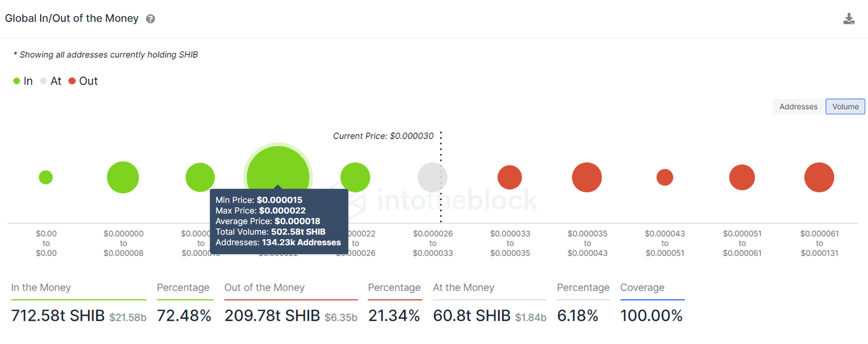Click the smallest green bubble at $0.00
This screenshot has height=344, width=868.
click(46, 177)
